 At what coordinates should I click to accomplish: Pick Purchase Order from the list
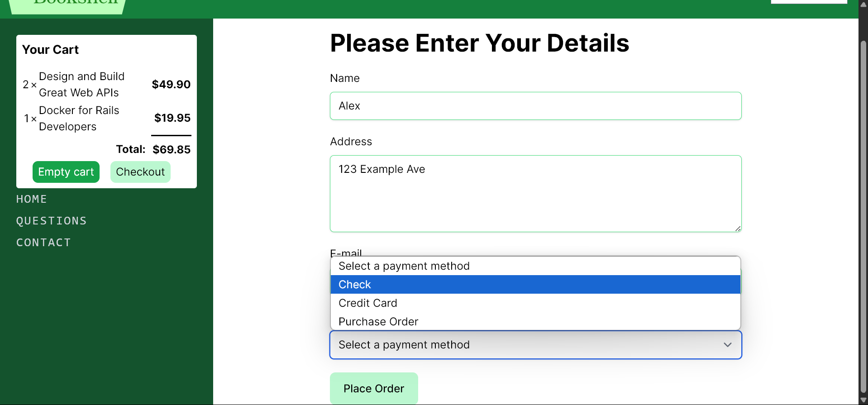click(535, 322)
